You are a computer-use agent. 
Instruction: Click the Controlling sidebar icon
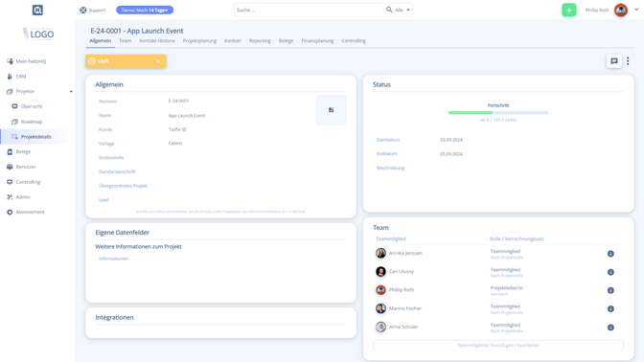[x=10, y=182]
